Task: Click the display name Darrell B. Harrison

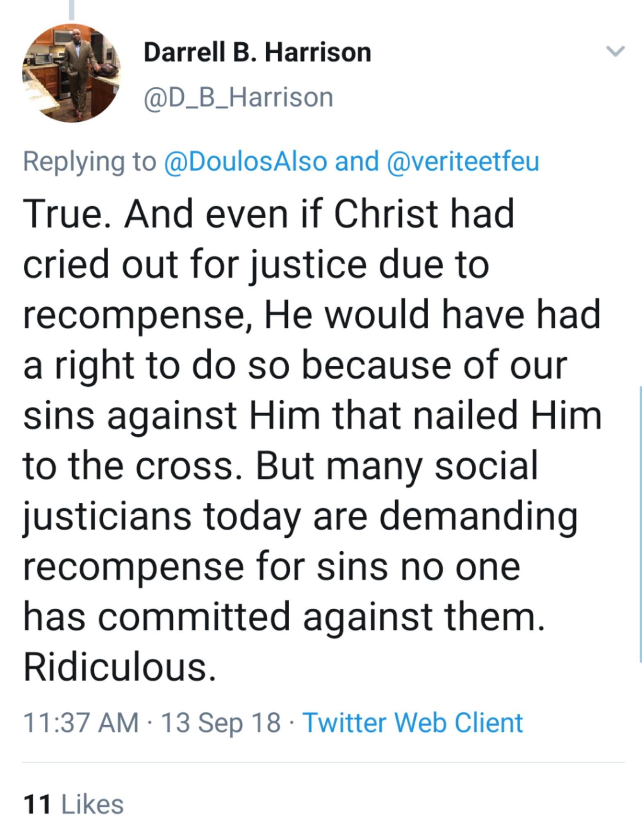Action: (x=257, y=52)
